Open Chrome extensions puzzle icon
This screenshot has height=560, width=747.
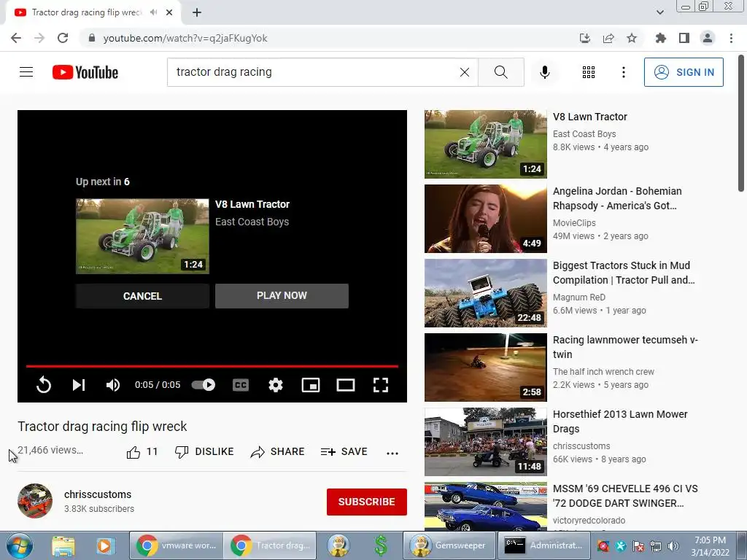pyautogui.click(x=660, y=38)
